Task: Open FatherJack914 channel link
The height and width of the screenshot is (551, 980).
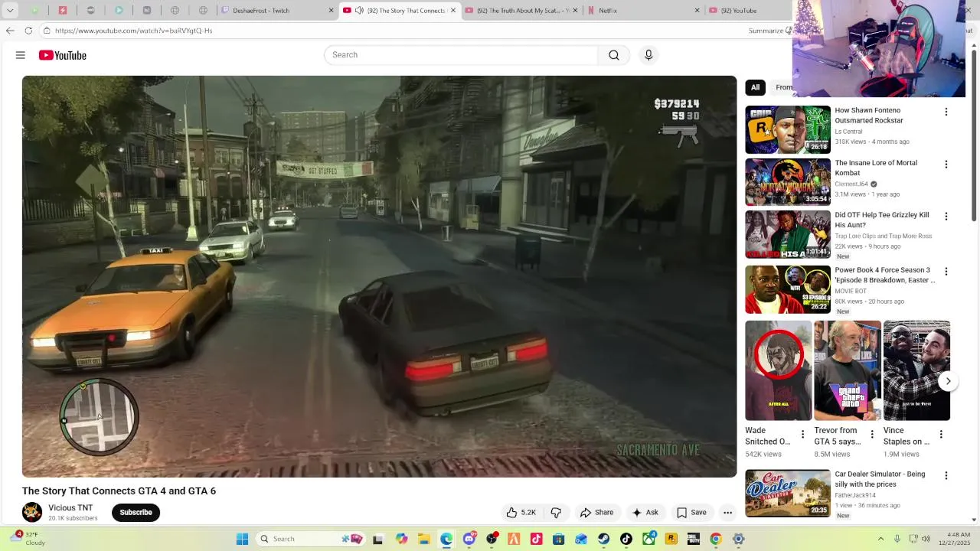Action: [x=857, y=495]
